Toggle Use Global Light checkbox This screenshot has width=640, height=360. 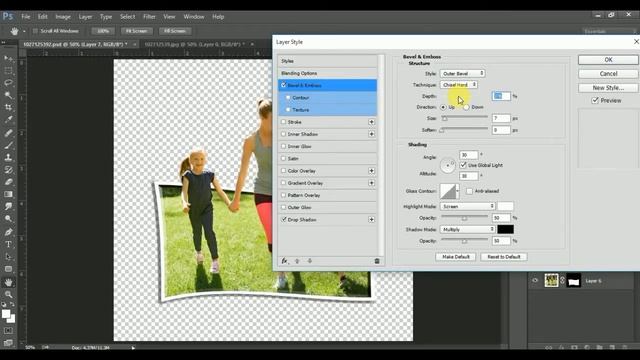463,165
